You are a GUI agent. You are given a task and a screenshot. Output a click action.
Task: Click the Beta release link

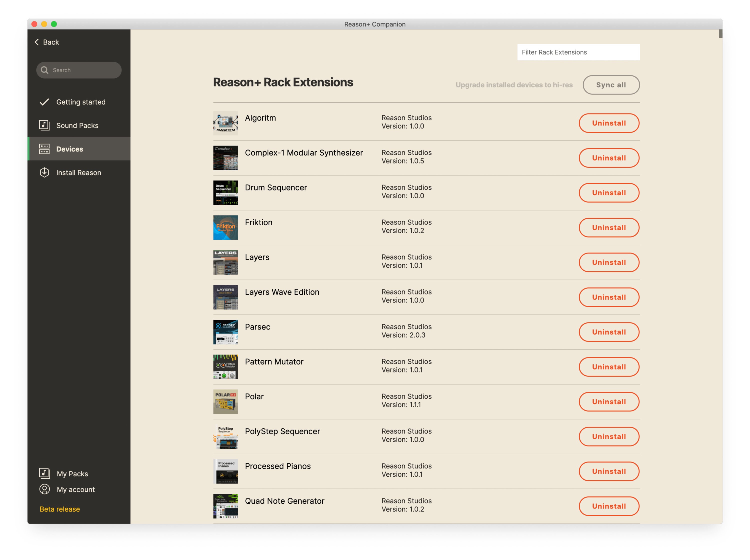click(x=60, y=509)
